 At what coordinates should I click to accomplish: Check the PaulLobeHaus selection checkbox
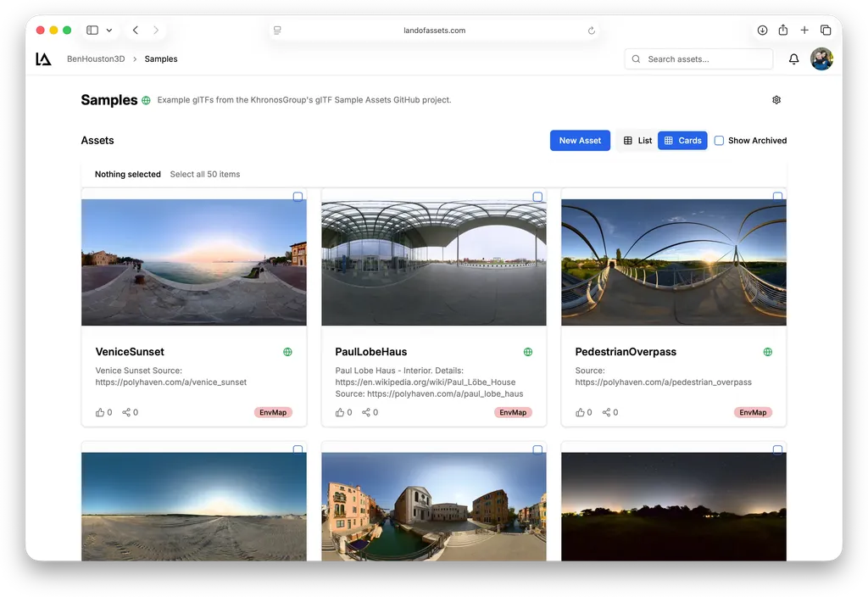(538, 197)
